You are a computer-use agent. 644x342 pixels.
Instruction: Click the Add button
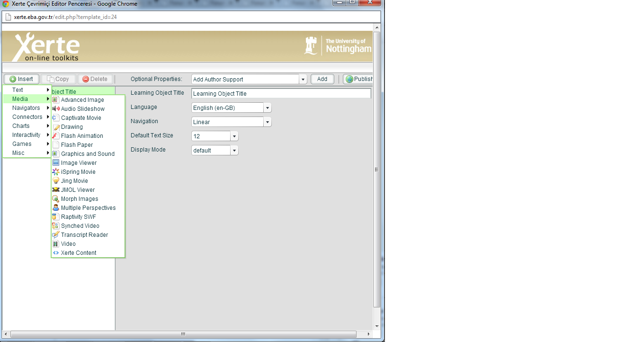pyautogui.click(x=322, y=79)
